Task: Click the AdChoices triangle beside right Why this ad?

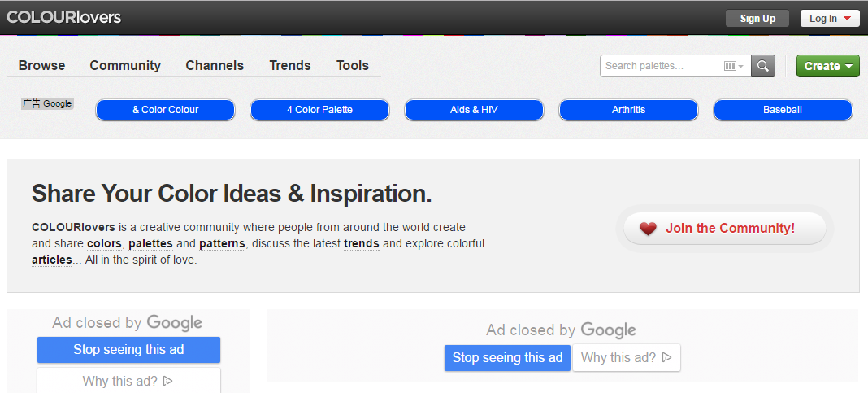Action: [667, 357]
